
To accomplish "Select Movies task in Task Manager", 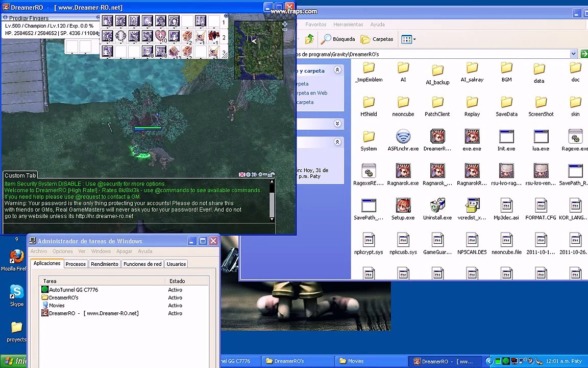I will (x=124, y=306).
